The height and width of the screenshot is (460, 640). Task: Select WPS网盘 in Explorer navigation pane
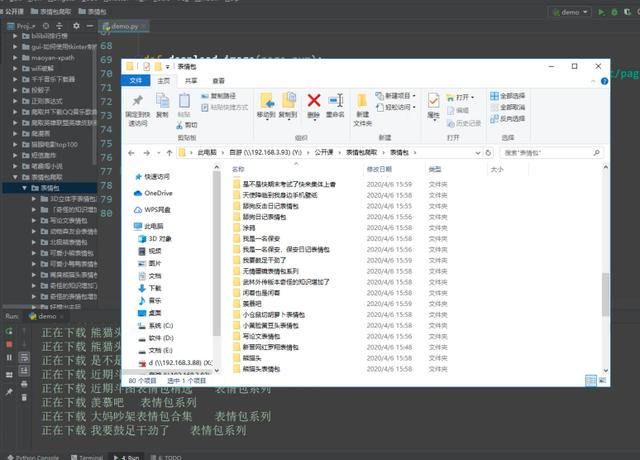click(152, 210)
